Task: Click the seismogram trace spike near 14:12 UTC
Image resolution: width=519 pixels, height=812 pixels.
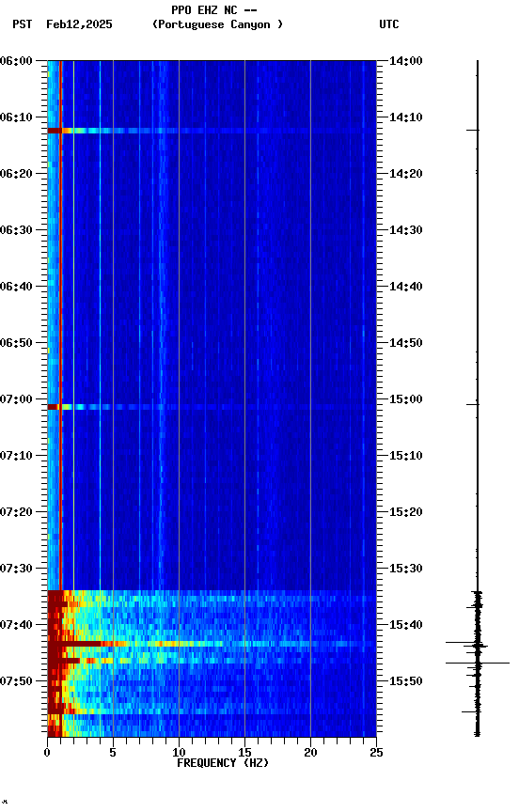Action: click(x=472, y=130)
